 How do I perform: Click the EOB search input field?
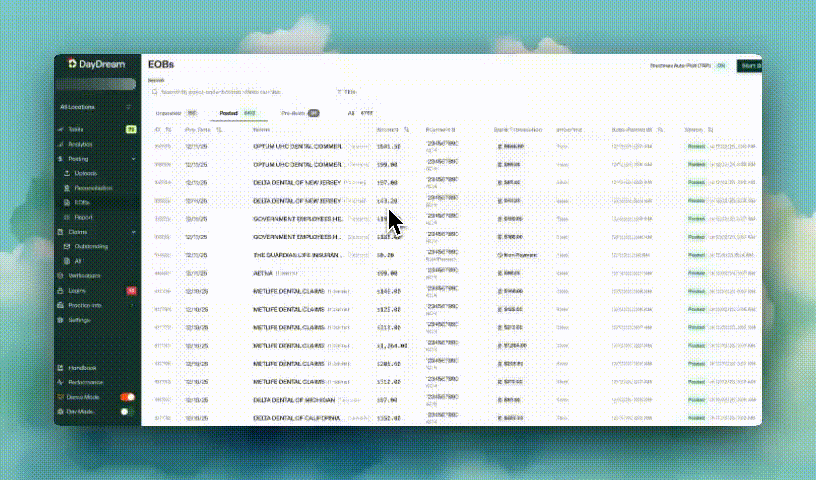pyautogui.click(x=238, y=92)
